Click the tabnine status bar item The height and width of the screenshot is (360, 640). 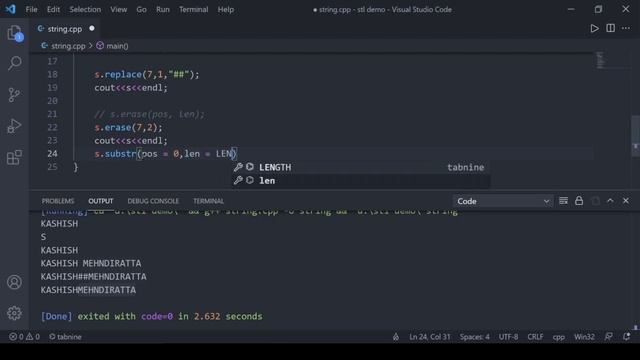pos(65,337)
